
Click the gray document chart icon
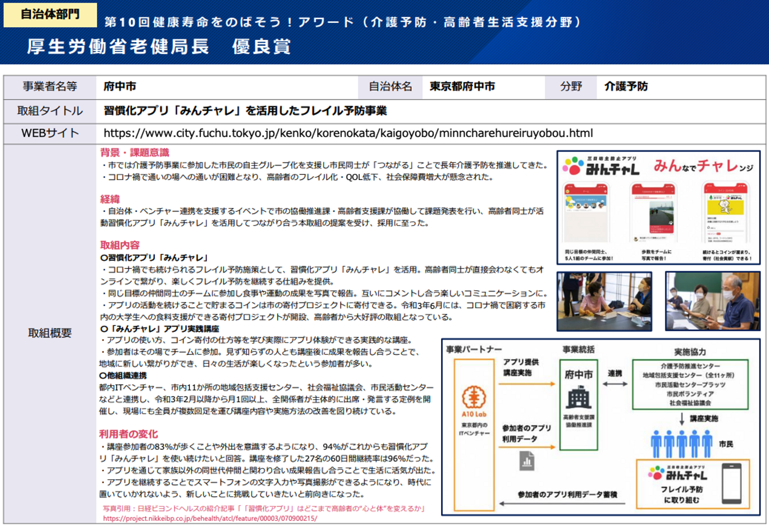point(527,460)
